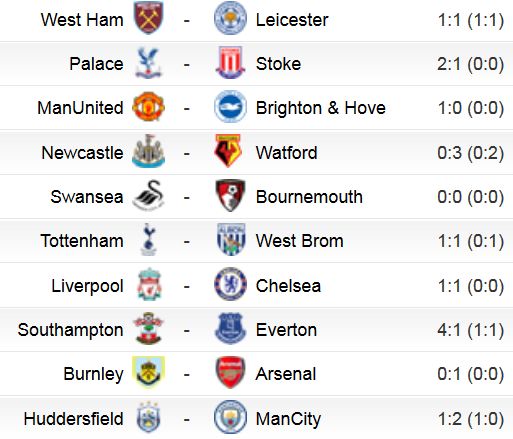This screenshot has width=513, height=439.
Task: Click the Stoke City striped crest
Action: tap(230, 63)
